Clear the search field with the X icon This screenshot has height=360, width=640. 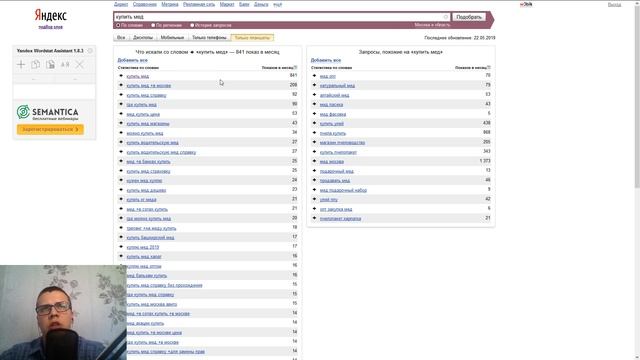pyautogui.click(x=446, y=17)
